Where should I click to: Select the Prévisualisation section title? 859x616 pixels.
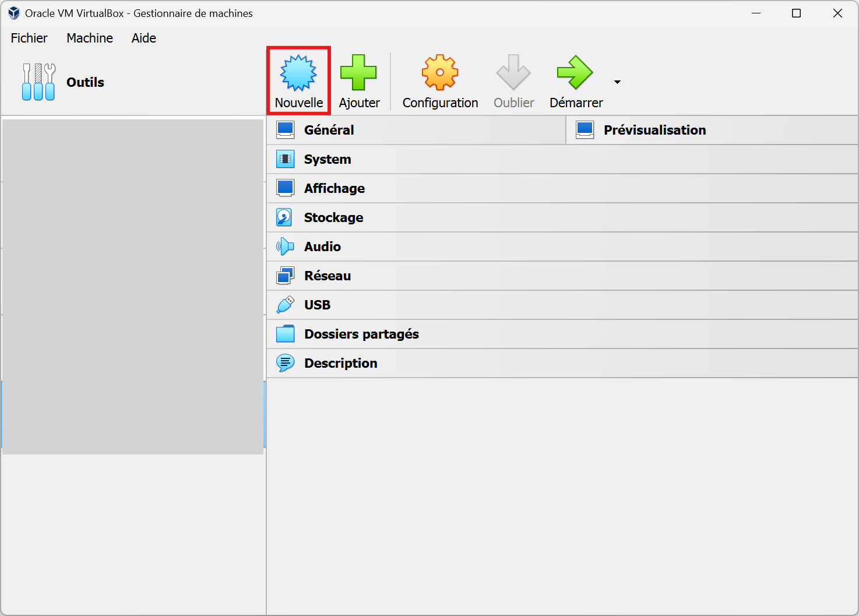pos(654,130)
